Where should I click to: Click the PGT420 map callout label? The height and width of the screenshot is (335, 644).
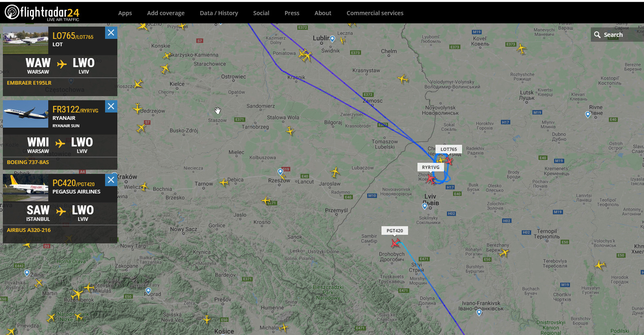point(395,231)
